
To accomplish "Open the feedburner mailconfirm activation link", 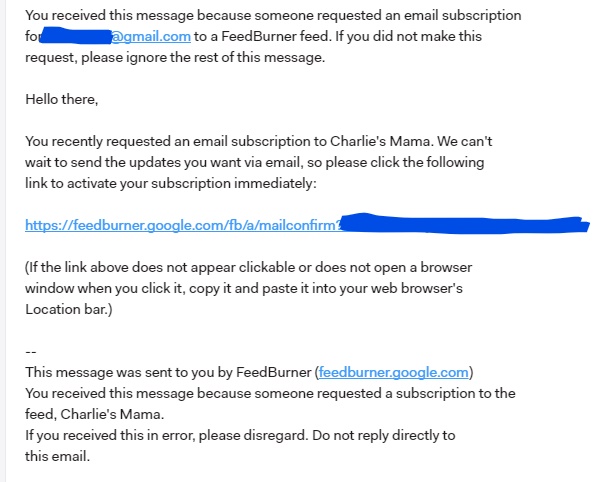I will pyautogui.click(x=183, y=225).
